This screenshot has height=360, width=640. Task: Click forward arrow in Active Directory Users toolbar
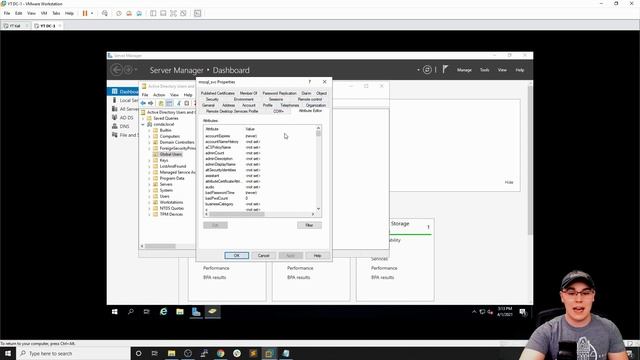[151, 103]
